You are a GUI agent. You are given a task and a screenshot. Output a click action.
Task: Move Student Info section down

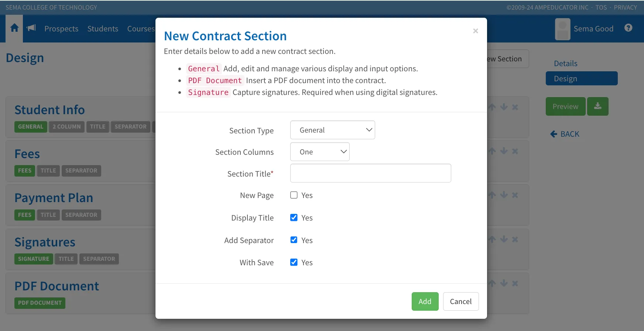(504, 107)
